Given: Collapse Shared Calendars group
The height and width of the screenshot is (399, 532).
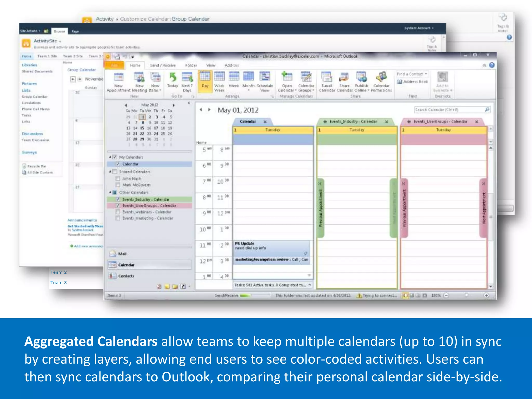Looking at the screenshot, I should [110, 172].
